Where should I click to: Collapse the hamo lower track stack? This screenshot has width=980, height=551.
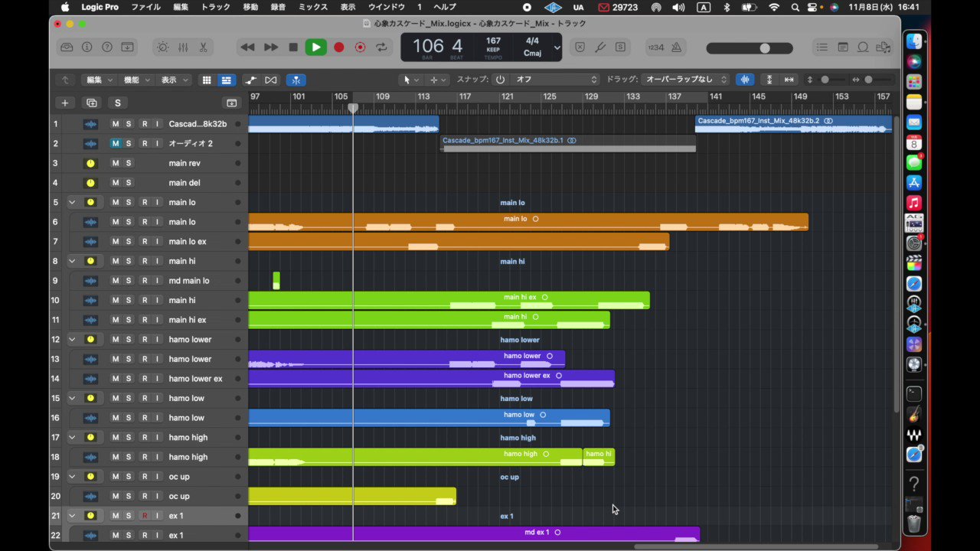(x=73, y=339)
